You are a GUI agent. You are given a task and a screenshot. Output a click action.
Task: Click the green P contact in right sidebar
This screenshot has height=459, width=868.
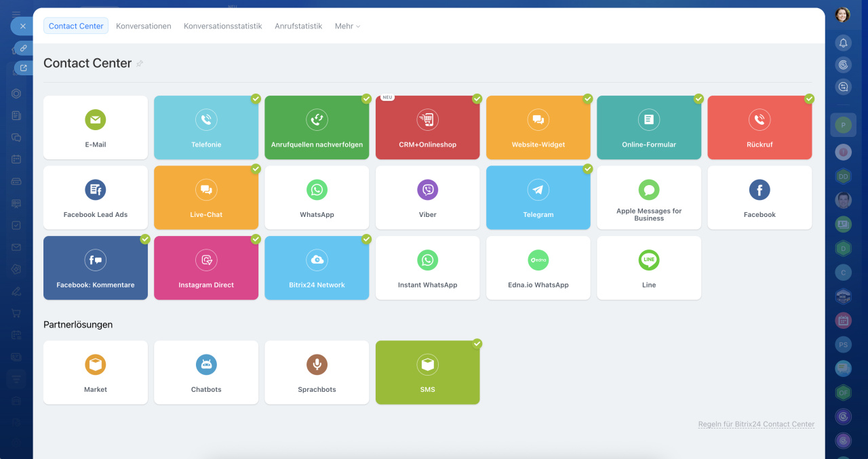point(843,125)
